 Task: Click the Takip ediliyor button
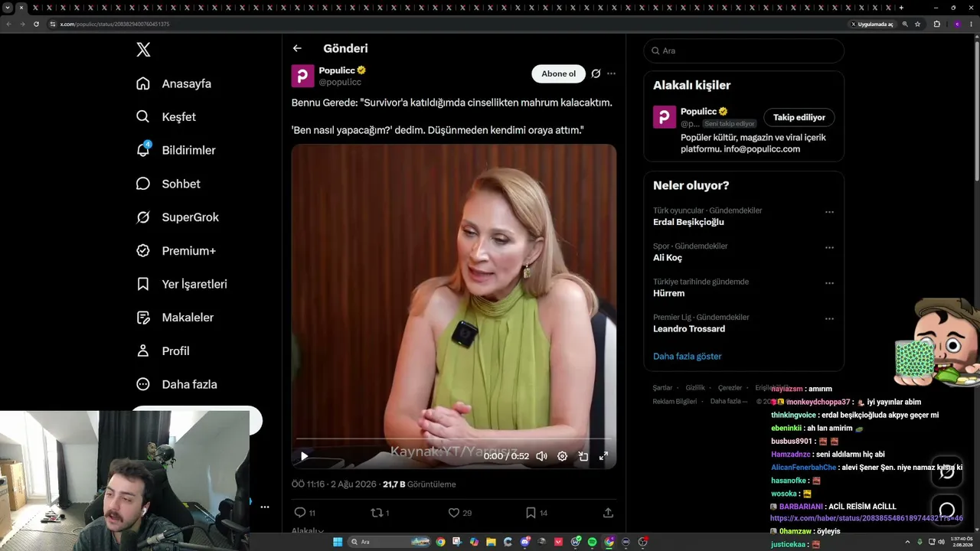click(799, 117)
